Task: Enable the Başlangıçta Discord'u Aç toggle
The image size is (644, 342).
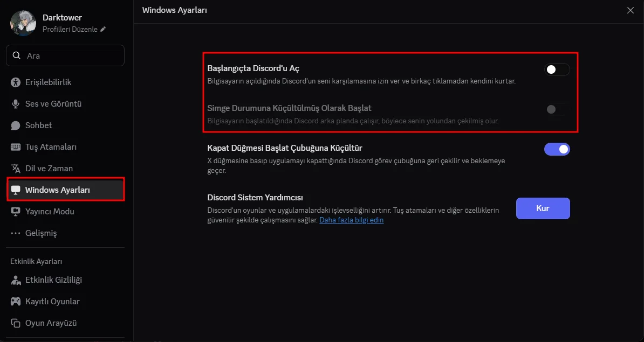Action: [557, 69]
